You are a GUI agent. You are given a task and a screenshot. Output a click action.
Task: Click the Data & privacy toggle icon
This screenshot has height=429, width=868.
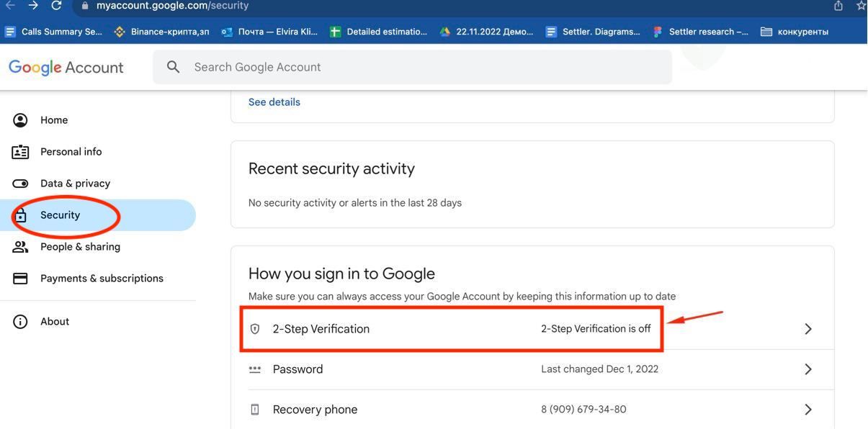(20, 184)
